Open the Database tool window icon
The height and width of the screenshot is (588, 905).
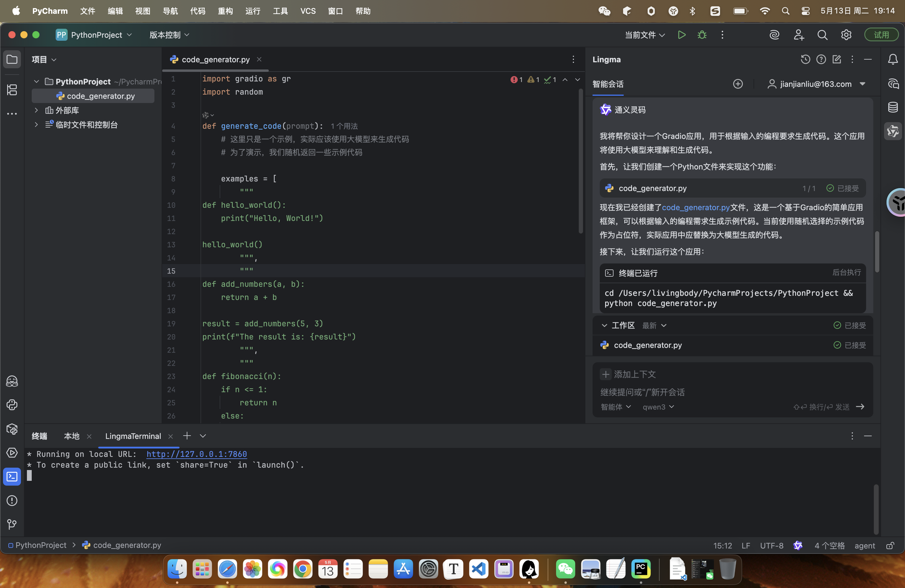[x=893, y=107]
